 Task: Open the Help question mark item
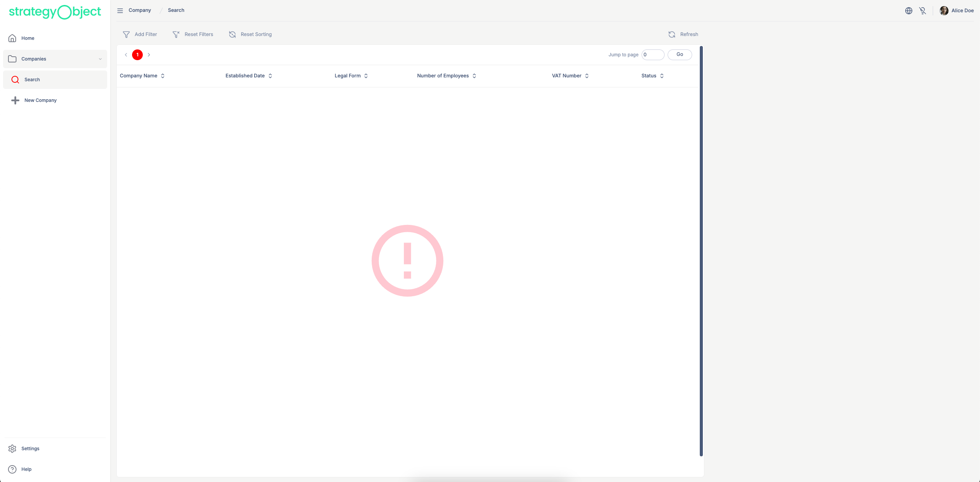12,469
